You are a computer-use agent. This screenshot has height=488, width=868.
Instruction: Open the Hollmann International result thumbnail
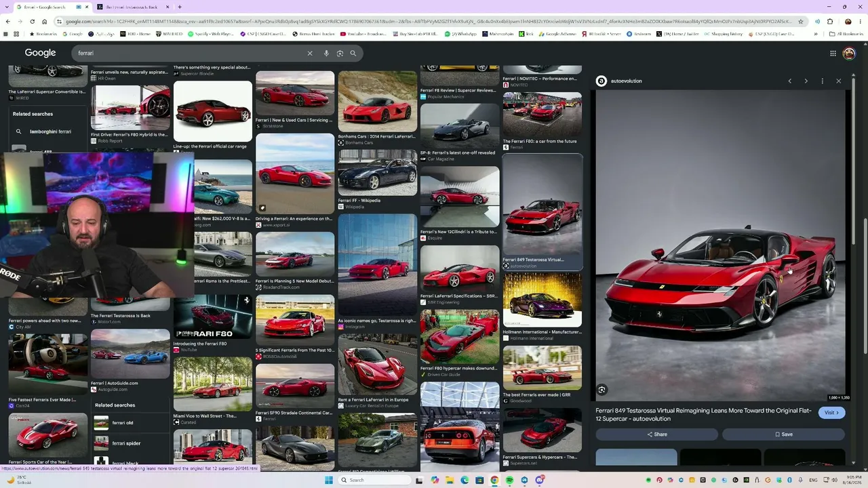(542, 300)
